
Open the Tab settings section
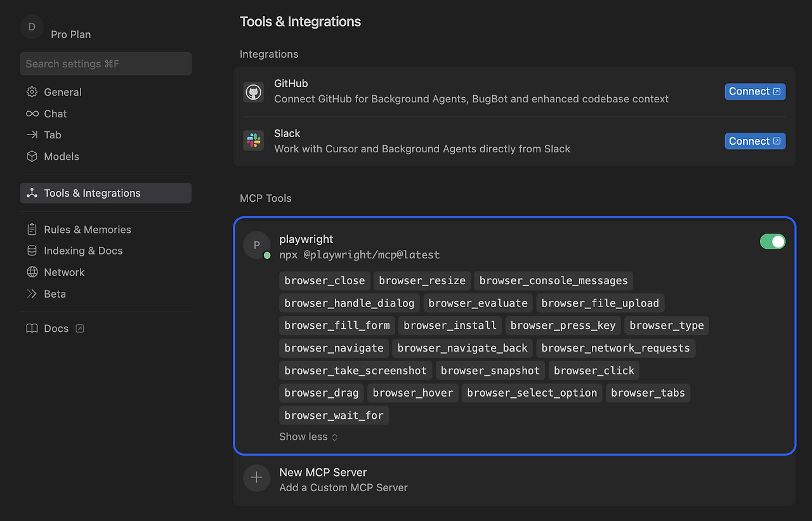point(52,135)
